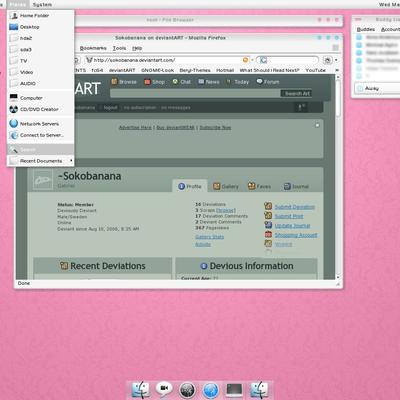Open the deviantART bookmark in bookmarks toolbar

click(122, 70)
